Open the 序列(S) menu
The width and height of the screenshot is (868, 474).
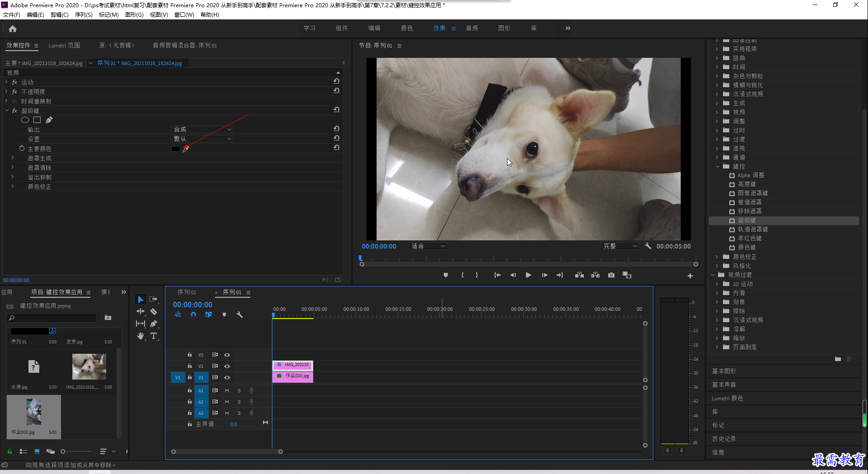click(x=84, y=14)
